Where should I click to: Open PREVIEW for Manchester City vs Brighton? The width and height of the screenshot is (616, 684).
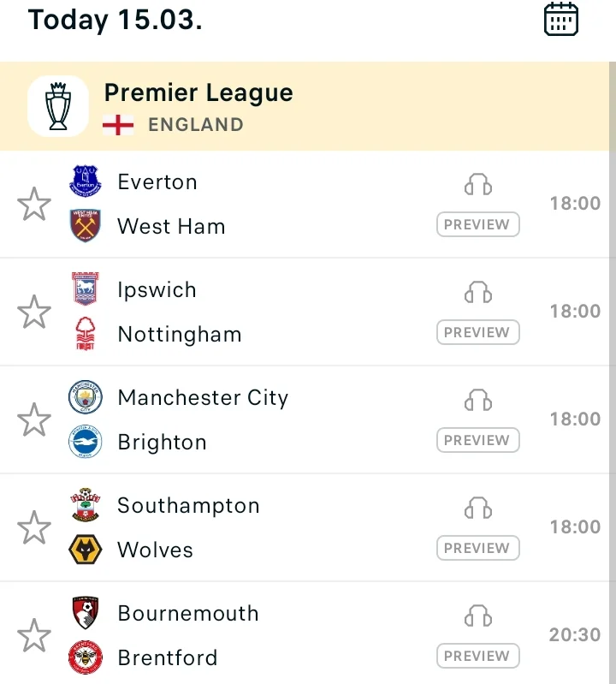pyautogui.click(x=477, y=440)
